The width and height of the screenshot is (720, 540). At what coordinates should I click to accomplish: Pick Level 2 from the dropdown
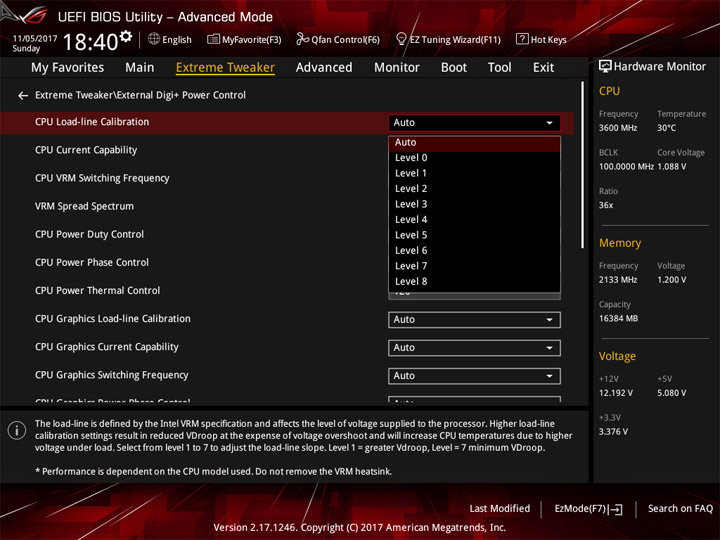pyautogui.click(x=474, y=189)
